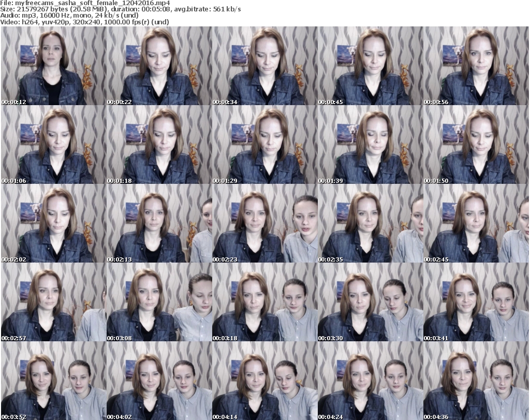The width and height of the screenshot is (530, 420).
Task: View the 00:03:52 preview frame
Action: (x=54, y=381)
